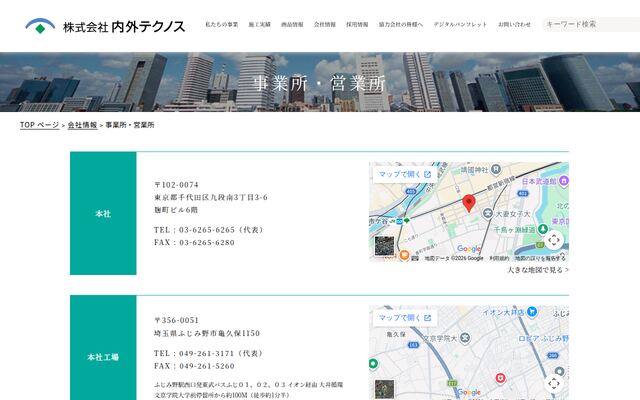Click 靖国神社 marker icon on 本社 map
The image size is (640, 400).
[x=496, y=169]
